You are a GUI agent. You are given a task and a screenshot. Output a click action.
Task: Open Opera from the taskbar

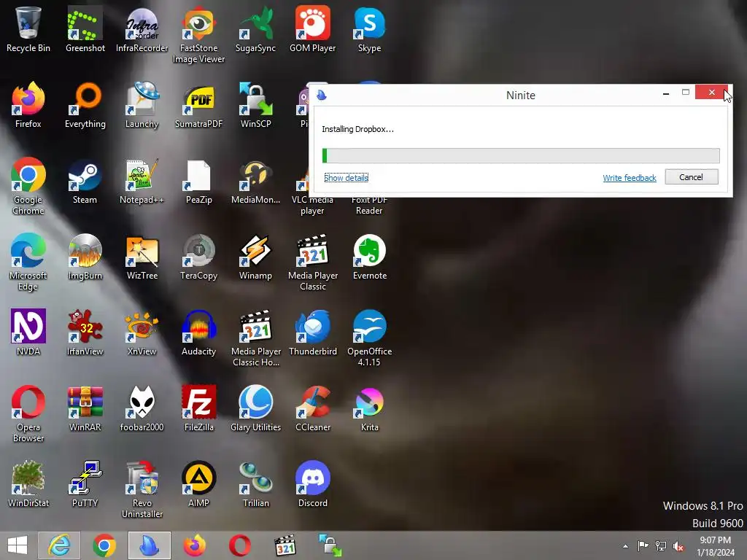point(239,545)
